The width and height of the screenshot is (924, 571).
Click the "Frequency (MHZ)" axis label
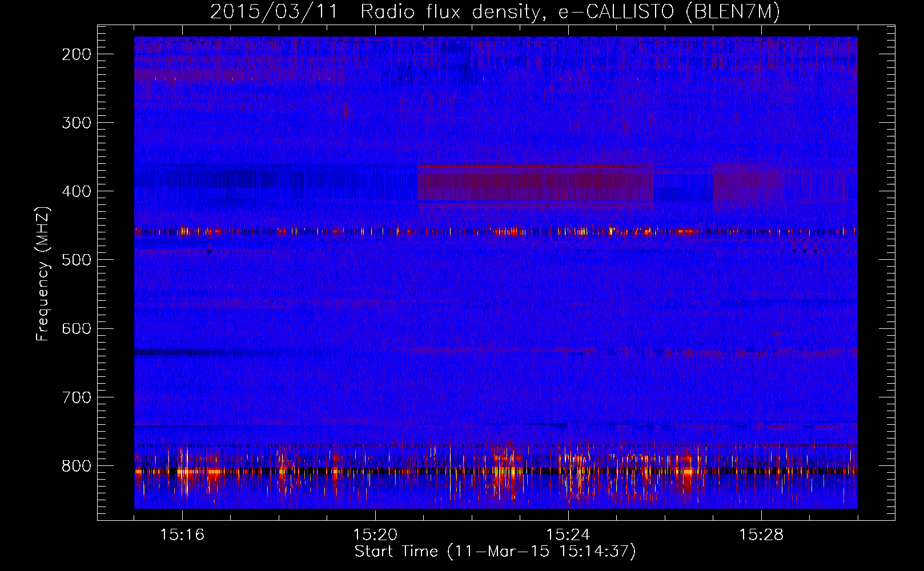pyautogui.click(x=43, y=274)
